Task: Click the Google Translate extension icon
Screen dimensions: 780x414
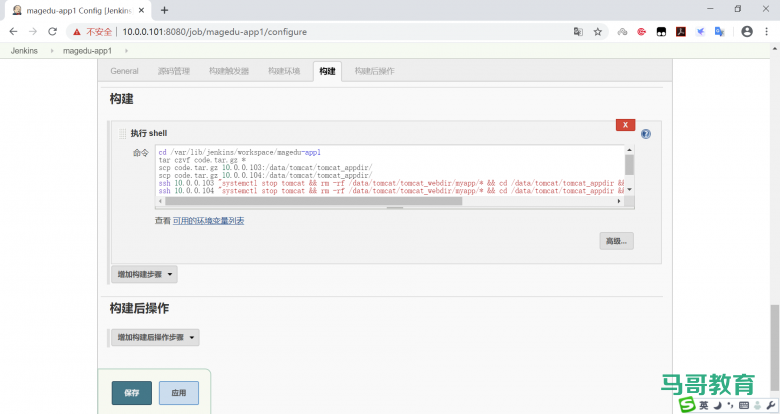Action: 720,32
